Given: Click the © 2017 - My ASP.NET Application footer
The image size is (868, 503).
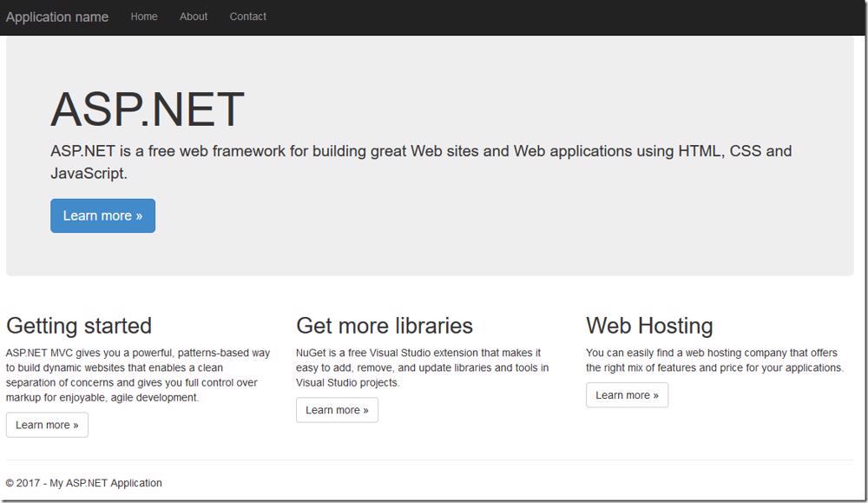Looking at the screenshot, I should (x=83, y=483).
